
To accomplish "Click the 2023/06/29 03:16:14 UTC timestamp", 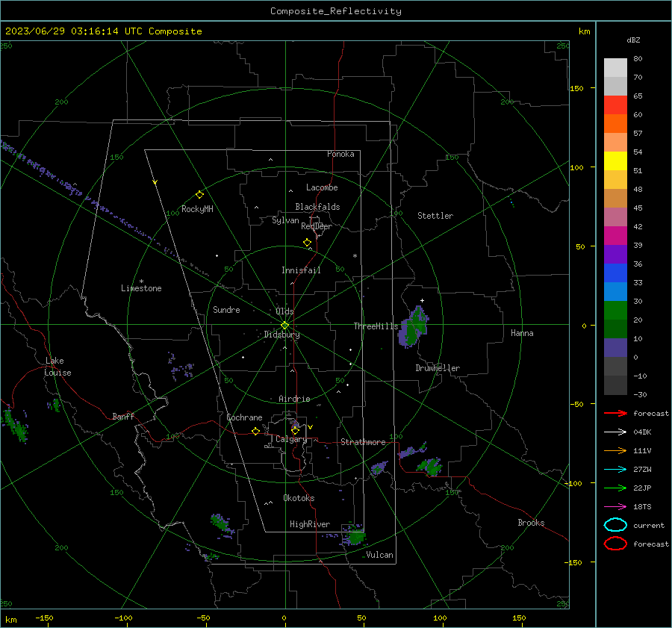I will click(x=74, y=31).
